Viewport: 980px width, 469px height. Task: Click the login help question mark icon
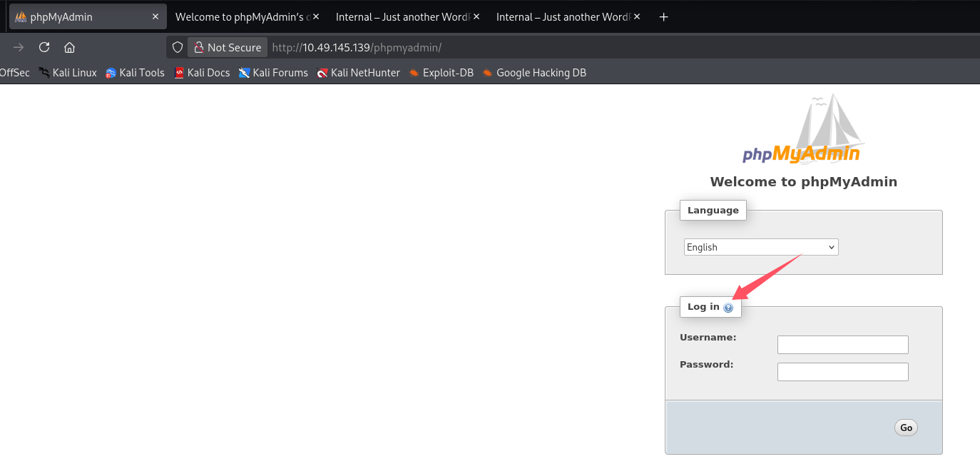[x=728, y=308]
